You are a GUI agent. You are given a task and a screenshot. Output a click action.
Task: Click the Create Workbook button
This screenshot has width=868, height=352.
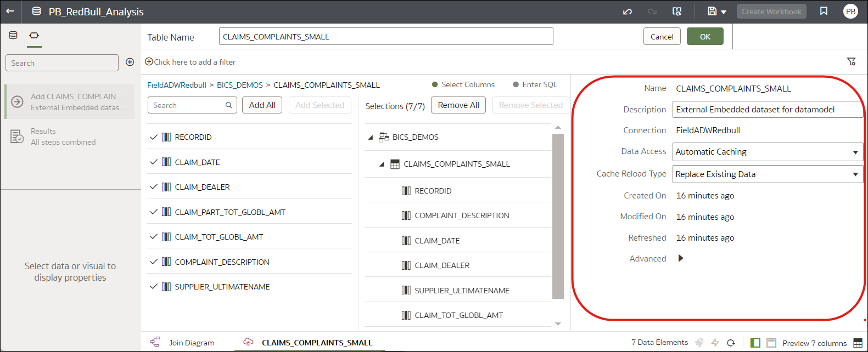pos(771,12)
